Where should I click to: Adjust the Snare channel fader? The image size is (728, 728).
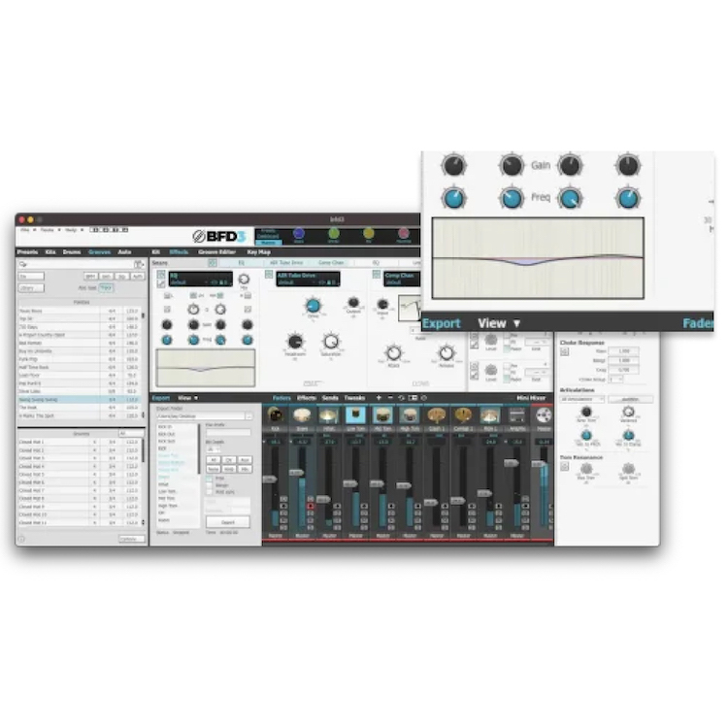tap(297, 473)
